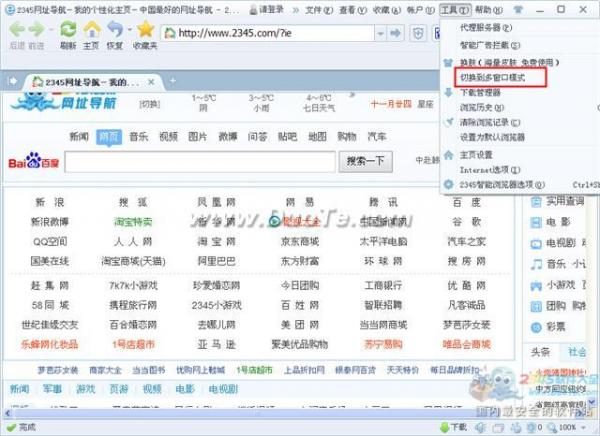
Task: Click inside the Baidu search input field
Action: [x=200, y=161]
